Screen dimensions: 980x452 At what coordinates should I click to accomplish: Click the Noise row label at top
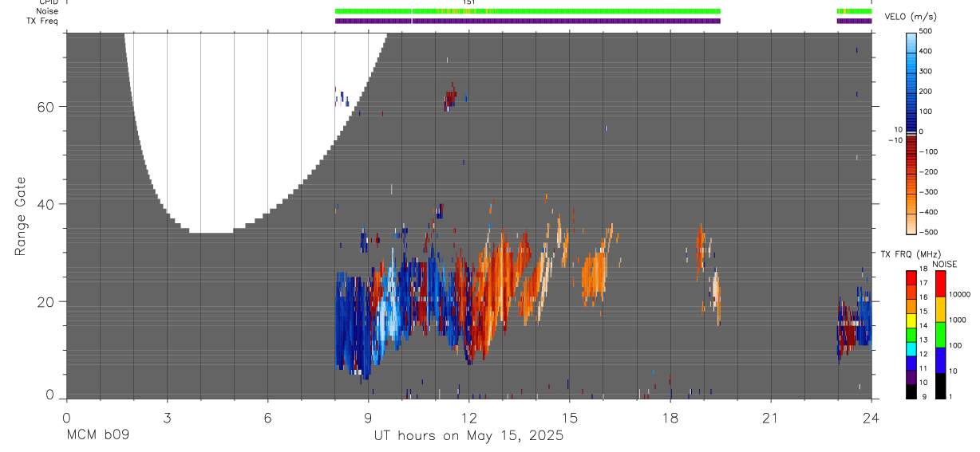click(x=47, y=11)
